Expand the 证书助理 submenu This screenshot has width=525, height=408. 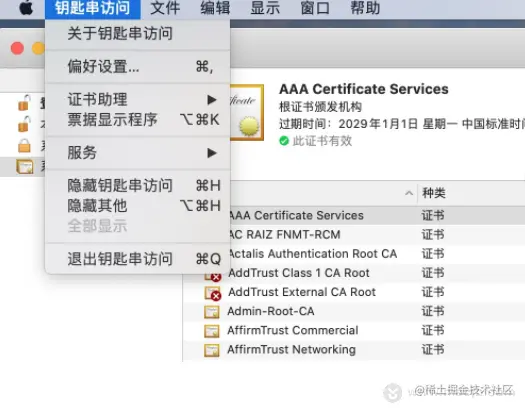tap(138, 99)
